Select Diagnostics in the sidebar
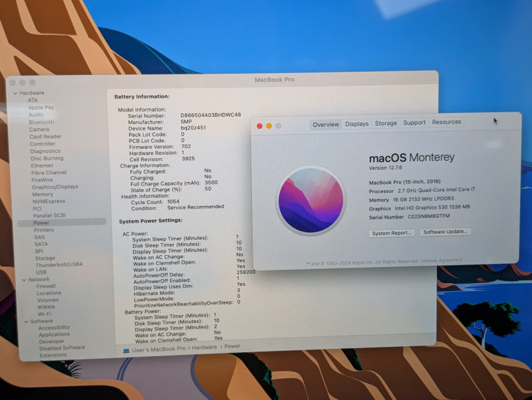Screen dimensions: 532x400 click(45, 151)
